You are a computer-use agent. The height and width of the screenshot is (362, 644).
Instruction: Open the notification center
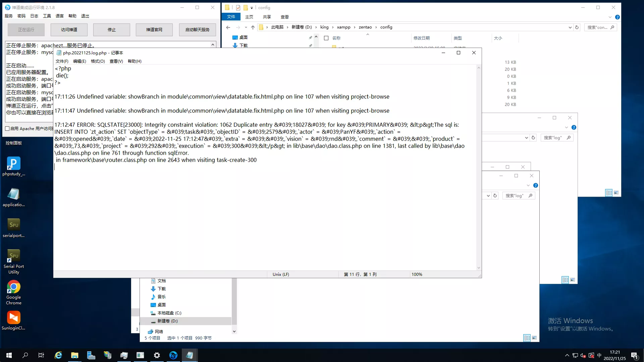pos(634,355)
